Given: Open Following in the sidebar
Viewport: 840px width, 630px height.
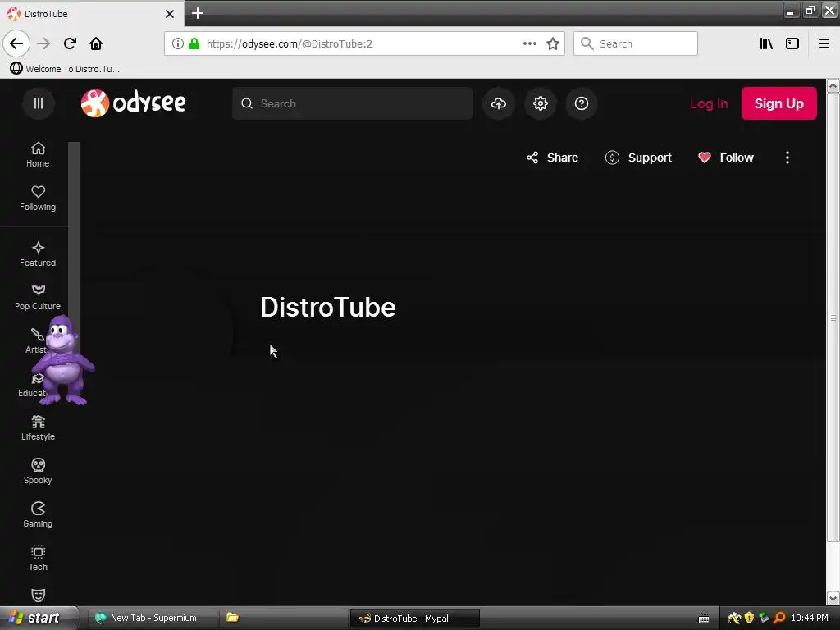Looking at the screenshot, I should (38, 199).
